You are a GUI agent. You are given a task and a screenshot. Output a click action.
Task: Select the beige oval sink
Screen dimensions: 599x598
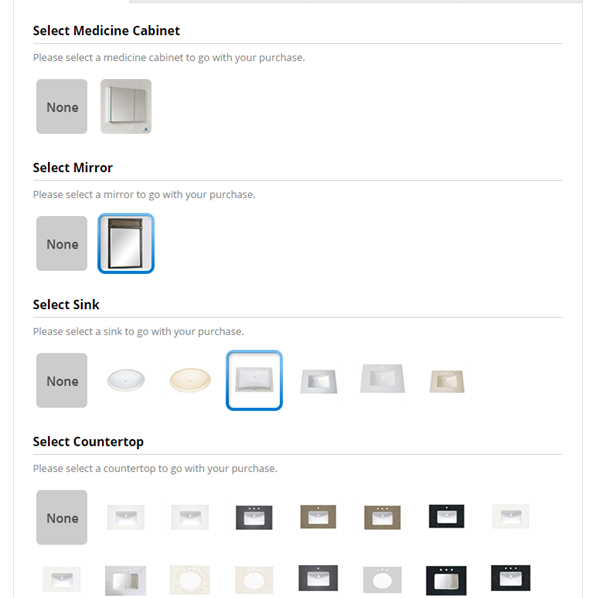tap(190, 380)
